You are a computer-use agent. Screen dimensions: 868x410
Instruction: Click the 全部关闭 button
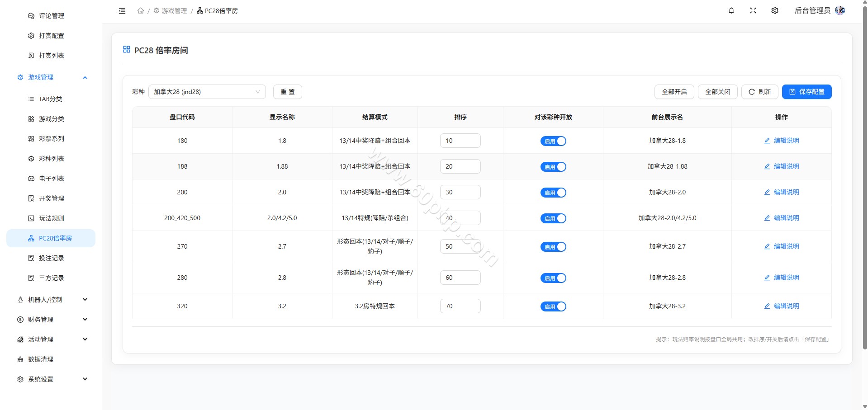pyautogui.click(x=718, y=92)
